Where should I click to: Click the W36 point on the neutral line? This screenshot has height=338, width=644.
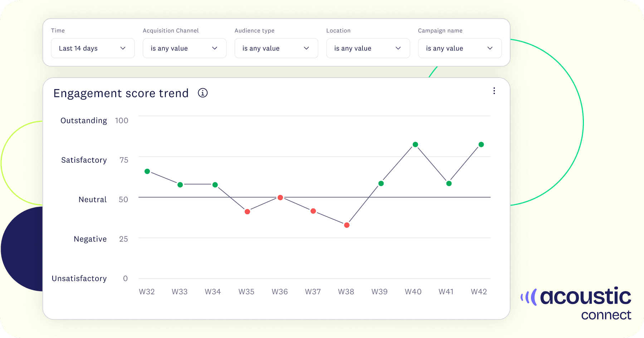pyautogui.click(x=280, y=197)
